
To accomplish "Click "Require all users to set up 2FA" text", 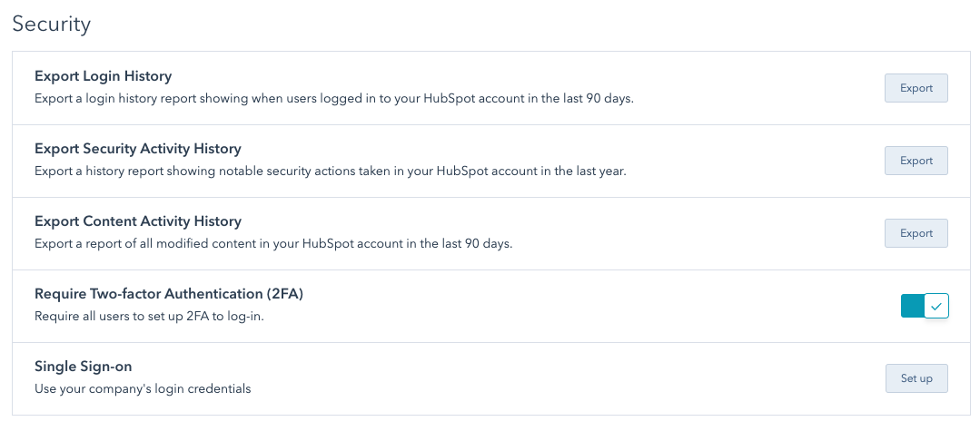I will tap(136, 316).
